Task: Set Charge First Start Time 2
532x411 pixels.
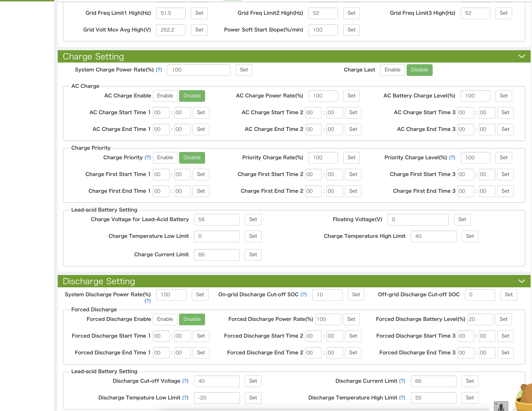Action: (353, 175)
